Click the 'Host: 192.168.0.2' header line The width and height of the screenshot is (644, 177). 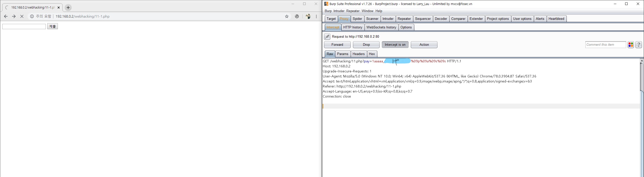point(337,66)
